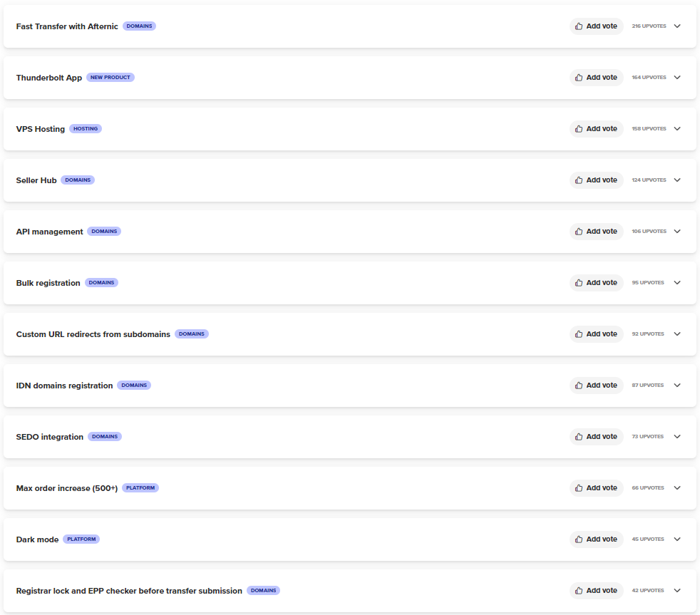
Task: Open the Seller Hub feature title
Action: pos(36,180)
